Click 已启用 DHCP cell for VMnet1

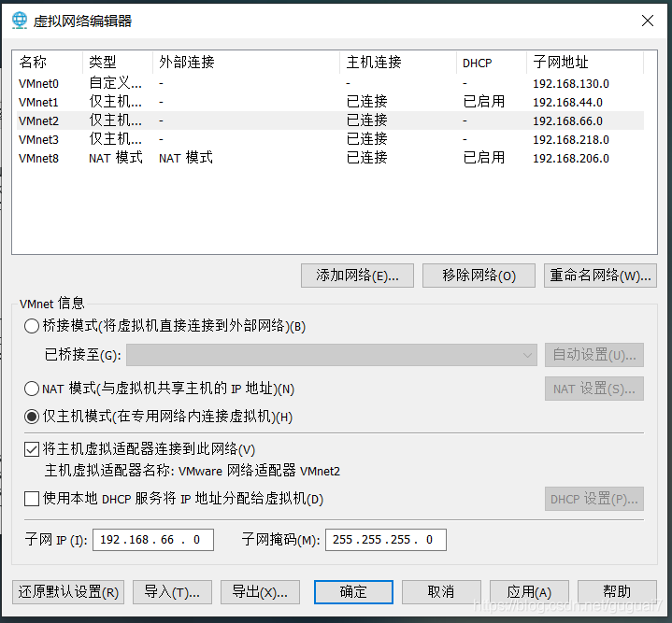click(484, 102)
